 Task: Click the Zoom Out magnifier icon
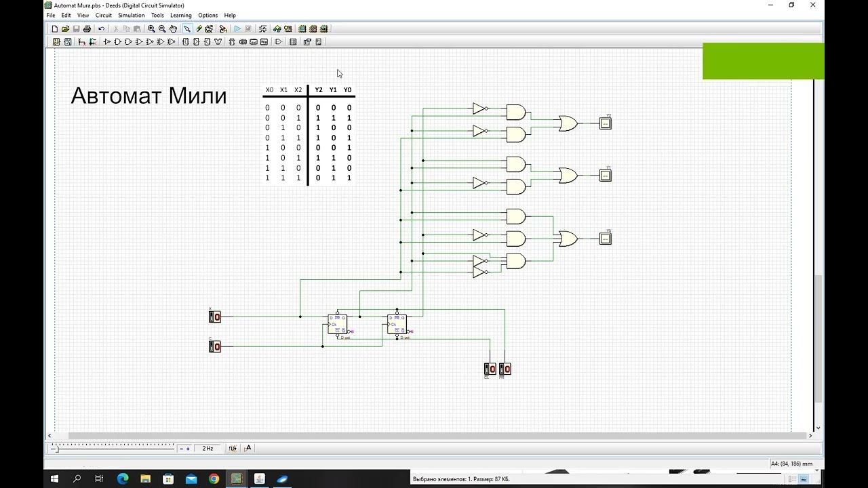coord(162,28)
